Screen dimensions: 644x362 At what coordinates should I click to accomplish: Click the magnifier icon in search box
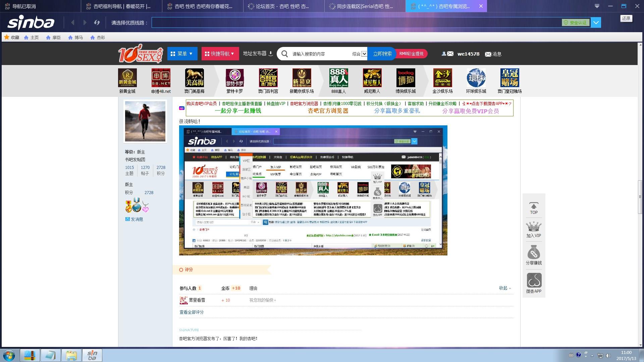coord(285,54)
